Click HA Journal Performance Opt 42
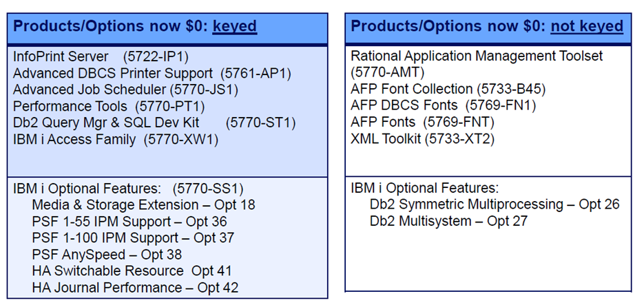Screen dimensions: 644x305 pos(135,288)
